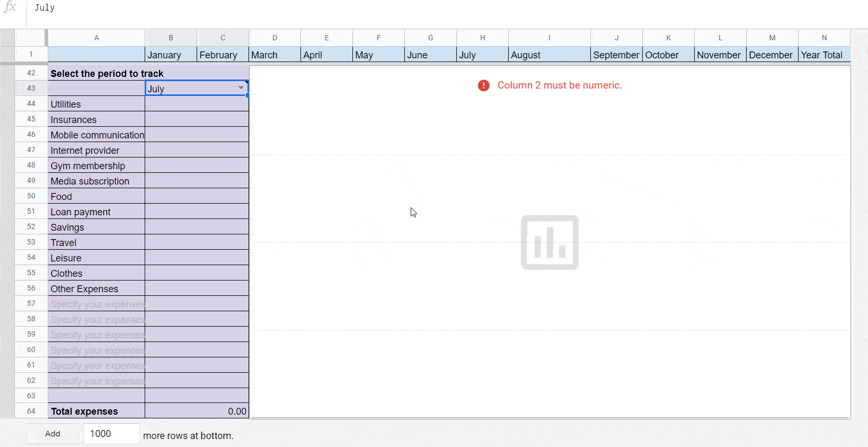
Task: Select row 56 header
Action: [31, 288]
